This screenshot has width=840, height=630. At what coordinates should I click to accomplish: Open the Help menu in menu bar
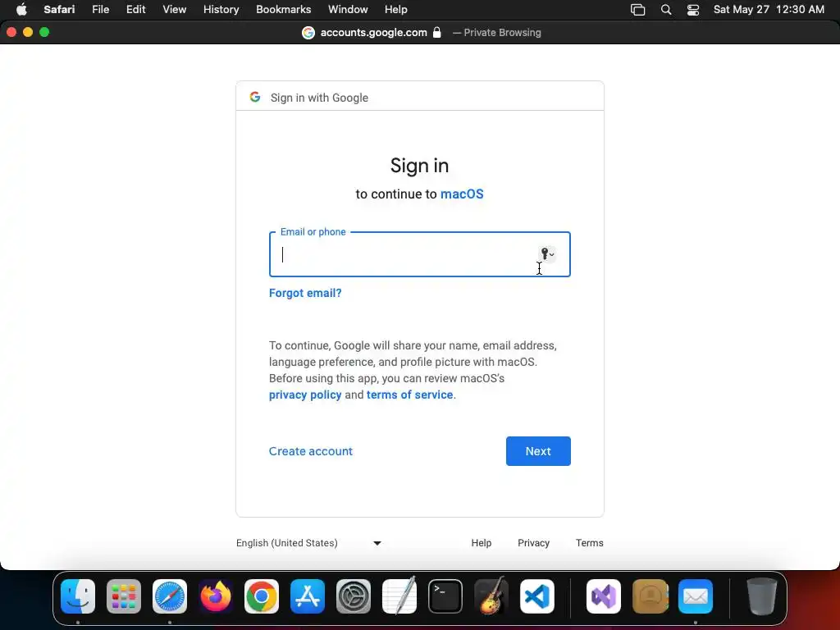[x=396, y=10]
